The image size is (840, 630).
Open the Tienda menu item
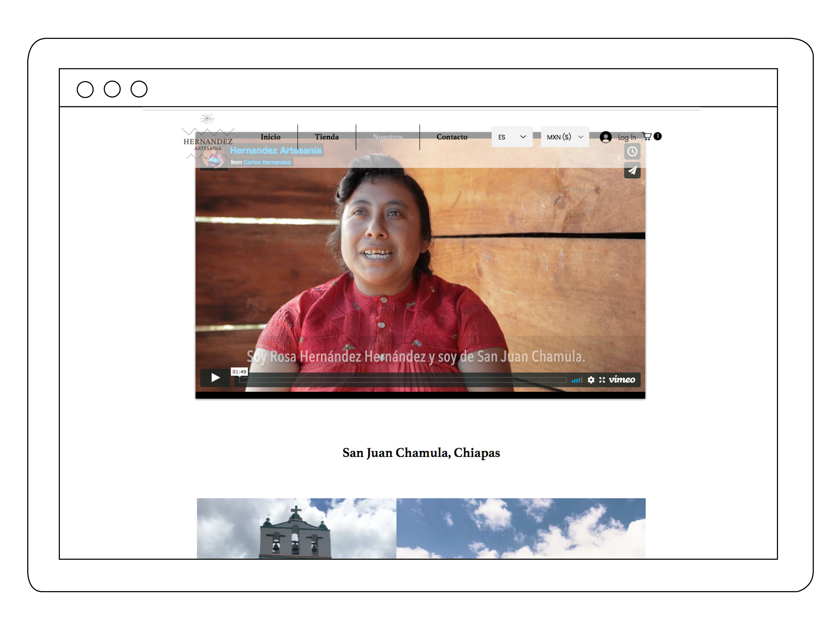pyautogui.click(x=327, y=137)
